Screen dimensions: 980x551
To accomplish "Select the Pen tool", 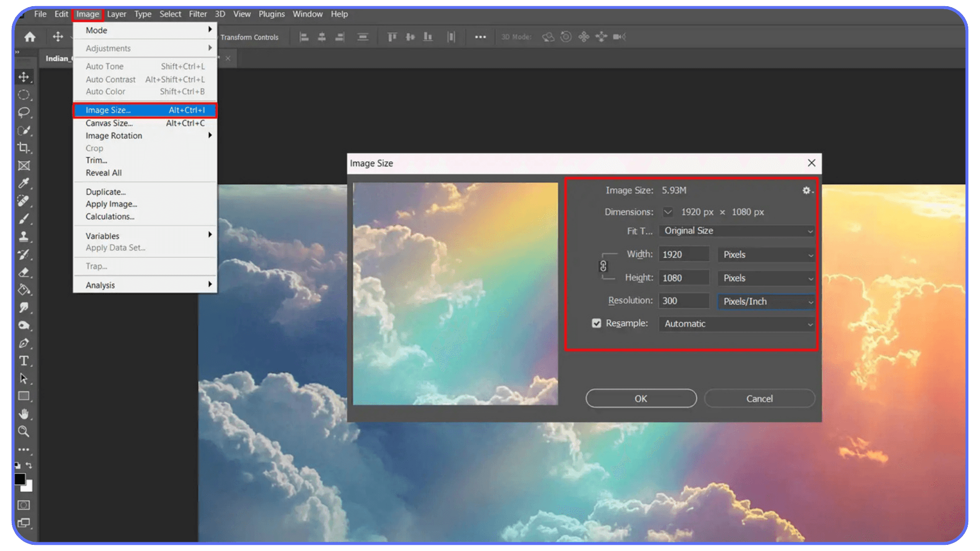I will (x=23, y=343).
